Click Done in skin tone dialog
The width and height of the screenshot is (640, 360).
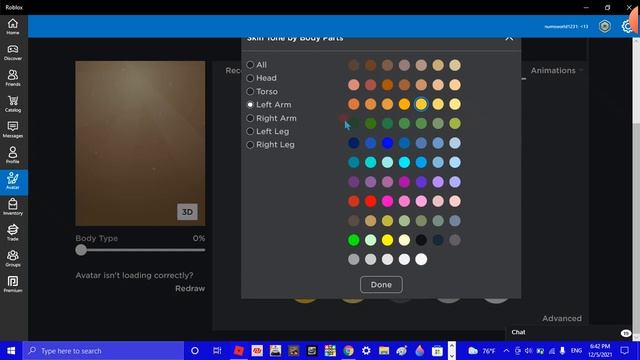(381, 284)
